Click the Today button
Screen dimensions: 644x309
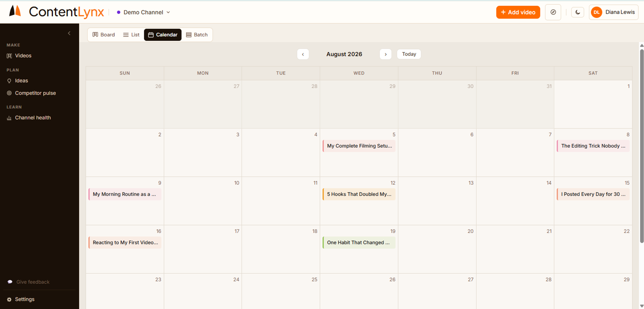(x=409, y=54)
